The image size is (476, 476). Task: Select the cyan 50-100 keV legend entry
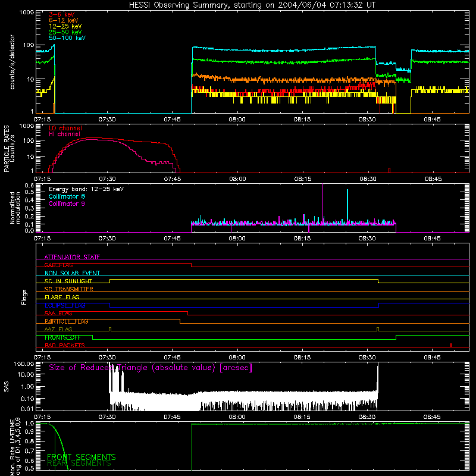[67, 38]
